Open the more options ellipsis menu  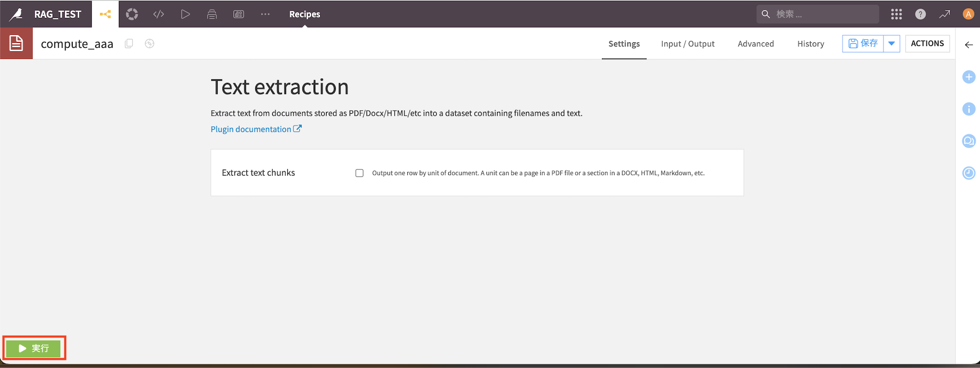[265, 14]
